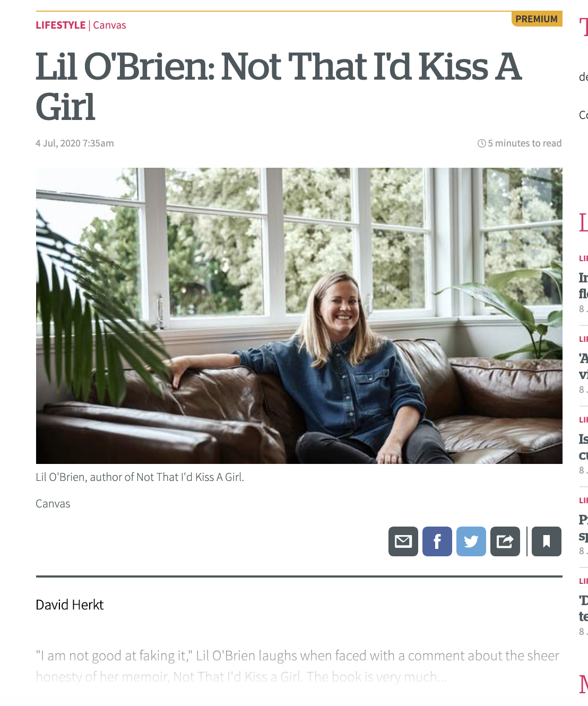588x706 pixels.
Task: Click the photo caption text
Action: [140, 477]
